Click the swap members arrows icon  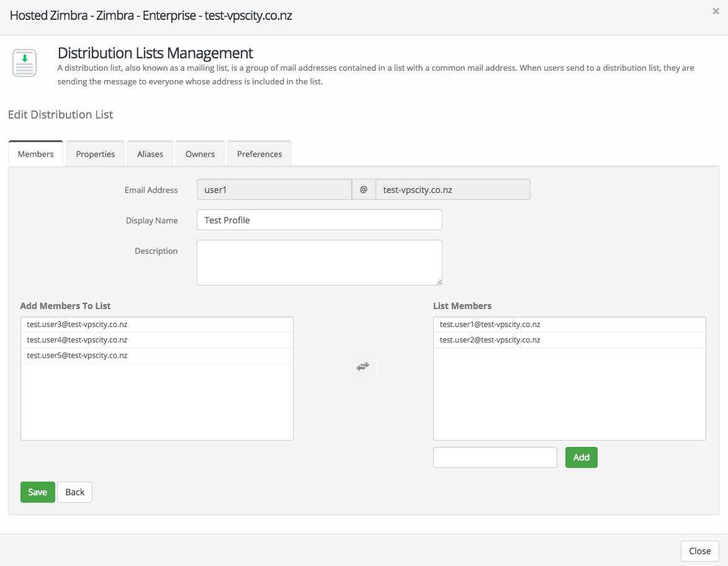point(362,367)
